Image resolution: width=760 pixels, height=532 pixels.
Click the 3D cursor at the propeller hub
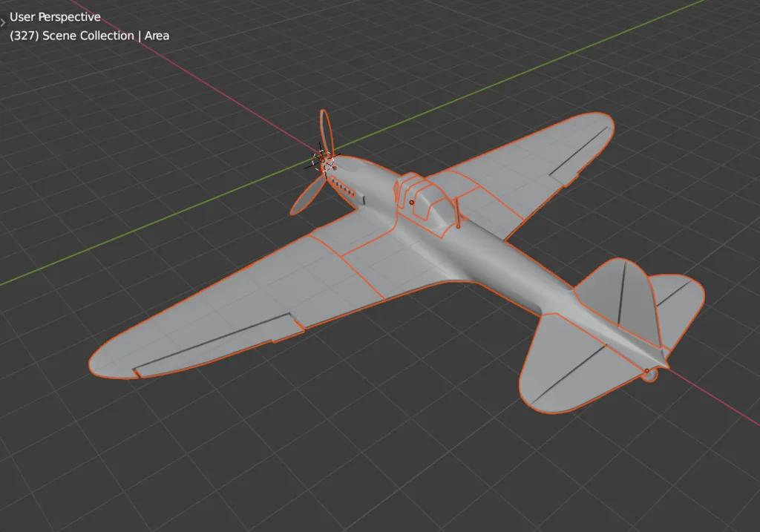pyautogui.click(x=323, y=161)
